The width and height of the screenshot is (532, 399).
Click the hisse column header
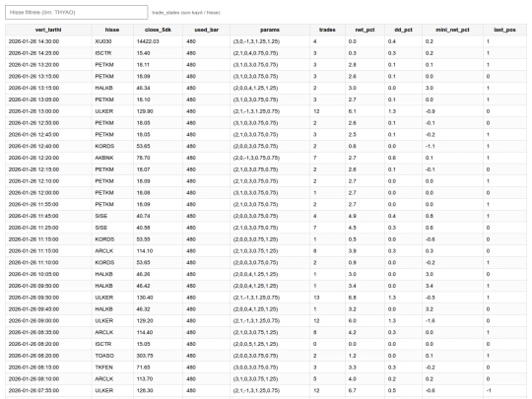pyautogui.click(x=112, y=30)
